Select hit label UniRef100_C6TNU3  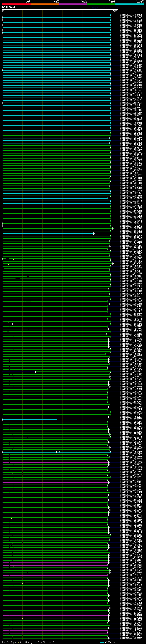(131, 77)
